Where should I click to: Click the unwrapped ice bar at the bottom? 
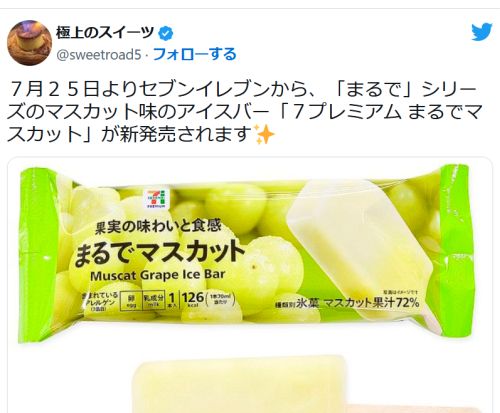pyautogui.click(x=240, y=385)
